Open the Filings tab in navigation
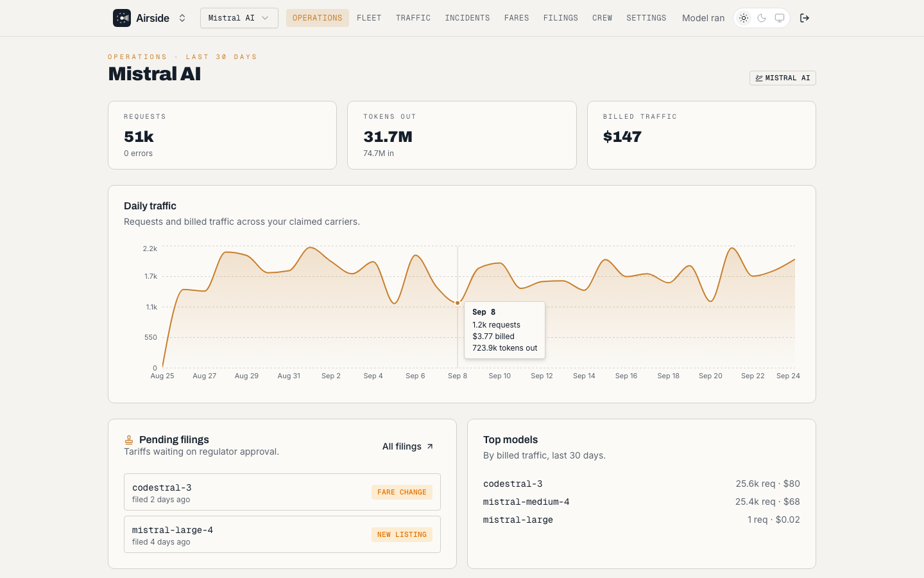The width and height of the screenshot is (924, 578). [561, 18]
